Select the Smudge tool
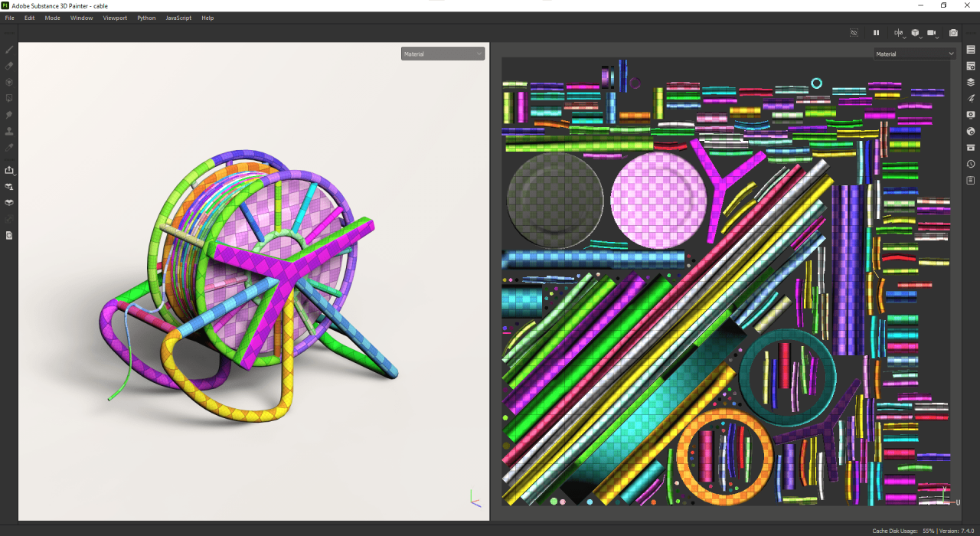 (9, 114)
